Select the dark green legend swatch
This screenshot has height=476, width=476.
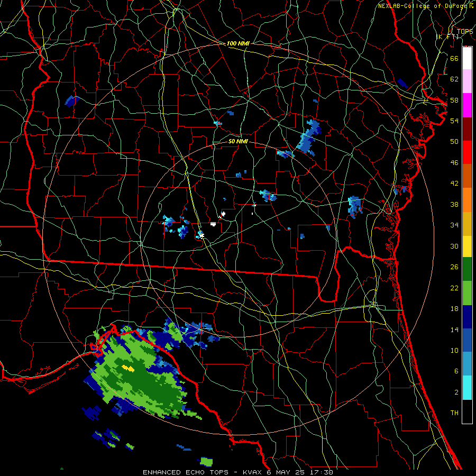point(467,269)
